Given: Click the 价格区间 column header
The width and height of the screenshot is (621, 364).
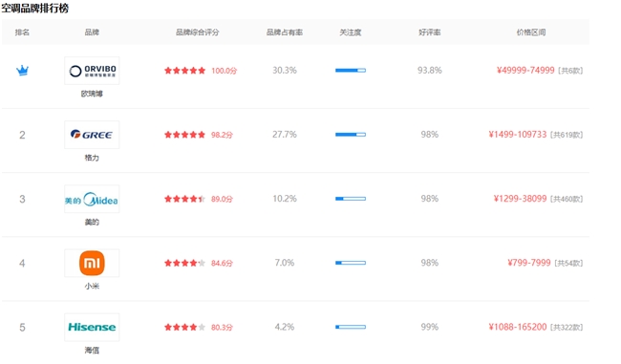Looking at the screenshot, I should point(531,32).
